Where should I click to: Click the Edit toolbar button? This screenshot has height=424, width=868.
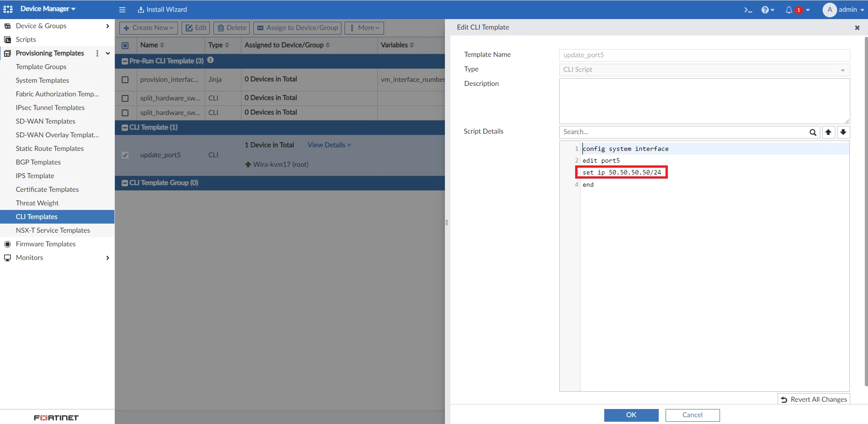tap(196, 28)
